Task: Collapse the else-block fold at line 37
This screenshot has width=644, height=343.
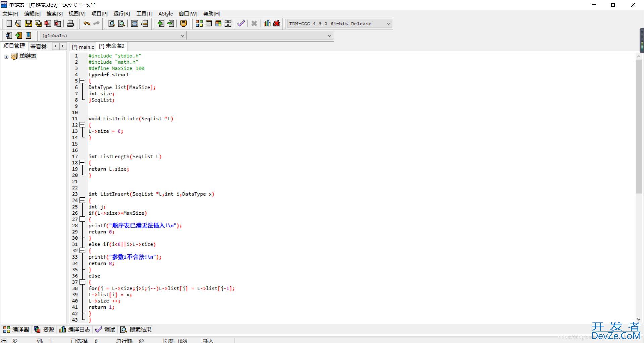Action: pos(83,282)
